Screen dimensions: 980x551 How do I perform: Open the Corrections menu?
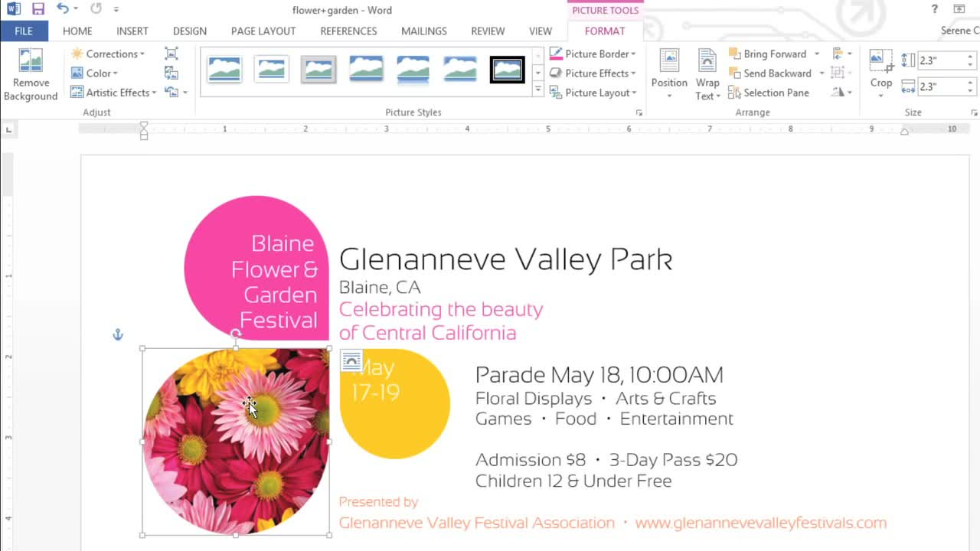pyautogui.click(x=107, y=54)
